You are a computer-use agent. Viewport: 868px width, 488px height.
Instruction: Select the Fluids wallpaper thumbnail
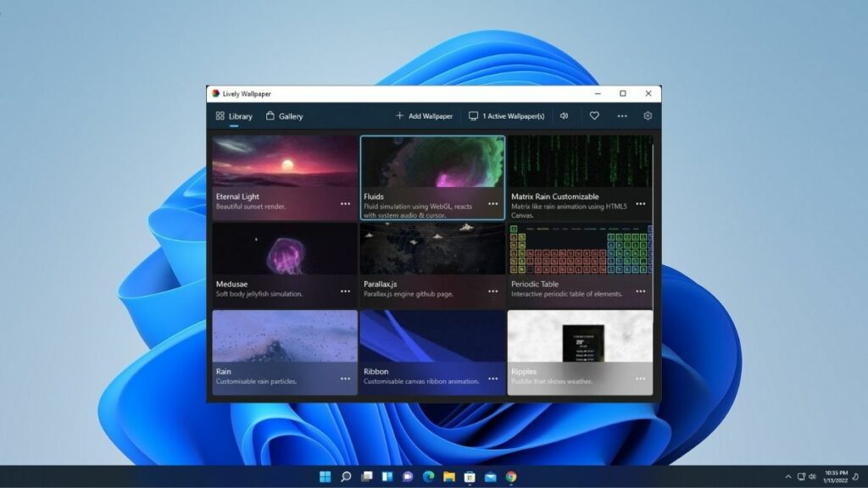click(x=432, y=162)
